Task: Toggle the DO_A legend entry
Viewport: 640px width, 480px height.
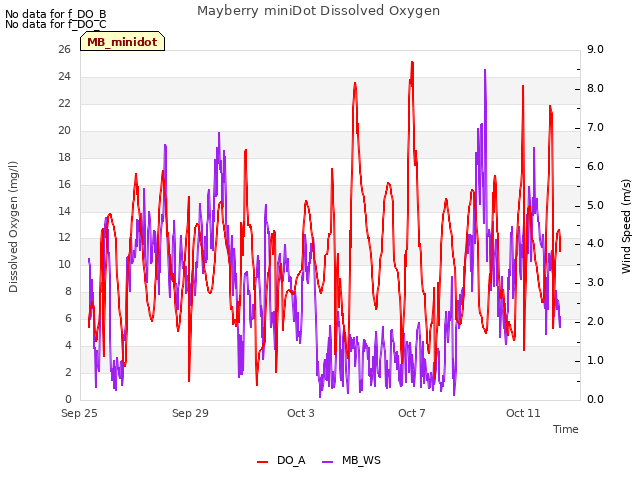Action: [281, 461]
